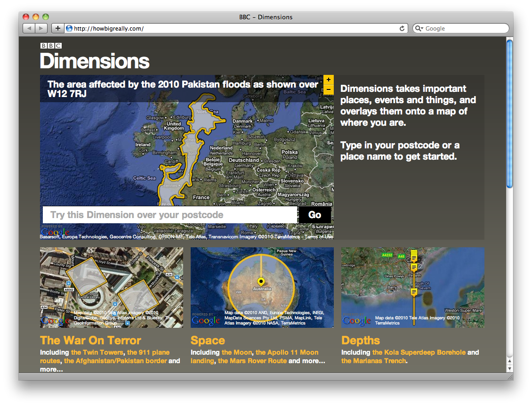Follow the Marianas Trench link
Screen dimensions: 532x406
(373, 361)
